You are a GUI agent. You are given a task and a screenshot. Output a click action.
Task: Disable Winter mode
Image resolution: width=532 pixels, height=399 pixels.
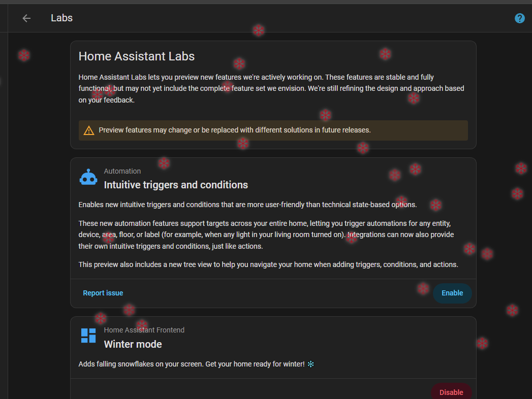[451, 392]
